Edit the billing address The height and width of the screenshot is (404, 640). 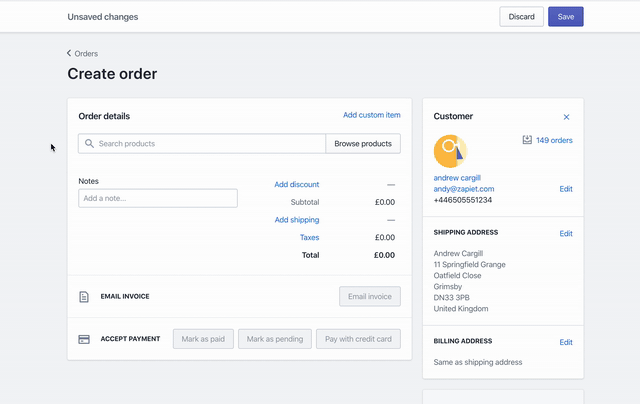tap(566, 342)
